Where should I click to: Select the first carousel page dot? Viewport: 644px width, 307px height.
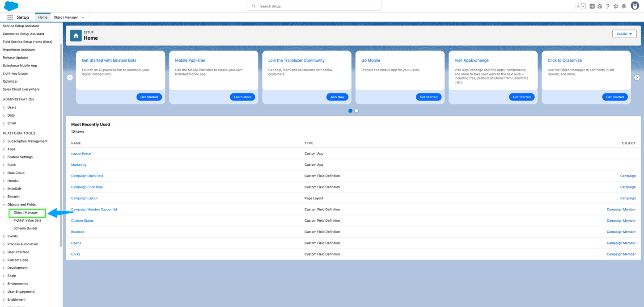[350, 111]
